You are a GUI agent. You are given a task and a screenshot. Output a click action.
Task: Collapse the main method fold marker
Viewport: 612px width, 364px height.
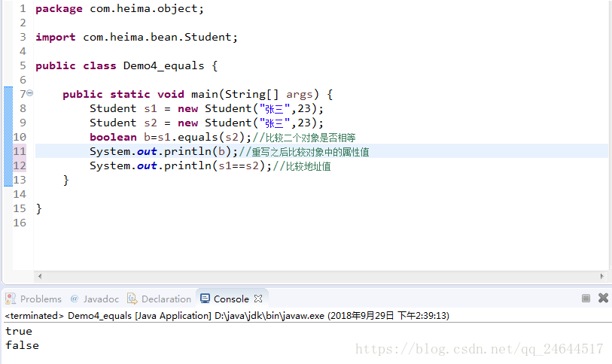[x=30, y=93]
